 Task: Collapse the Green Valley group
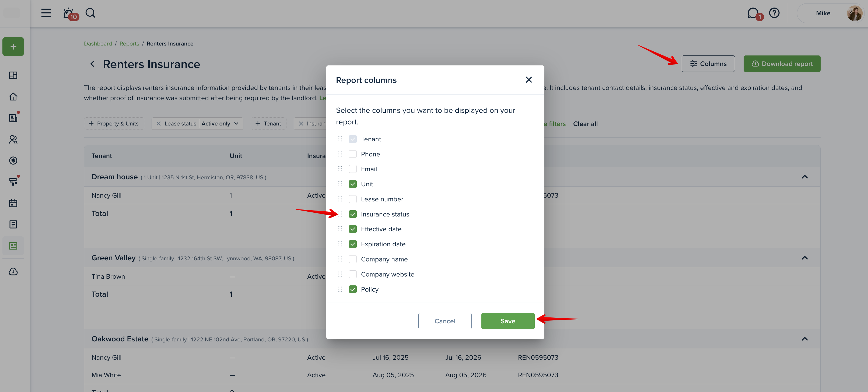point(805,258)
